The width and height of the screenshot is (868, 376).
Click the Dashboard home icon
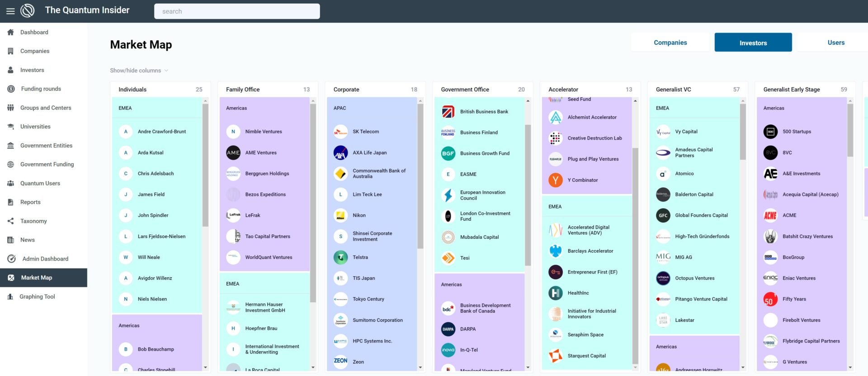point(10,32)
